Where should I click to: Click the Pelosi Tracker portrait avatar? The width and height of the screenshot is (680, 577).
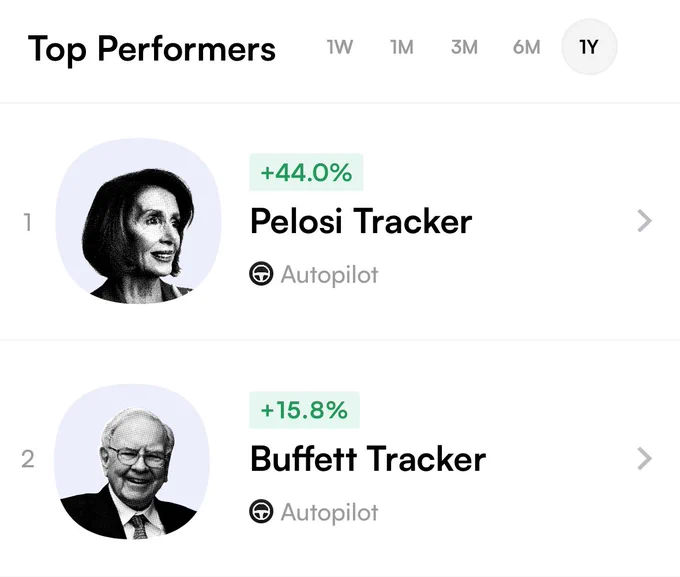click(138, 221)
